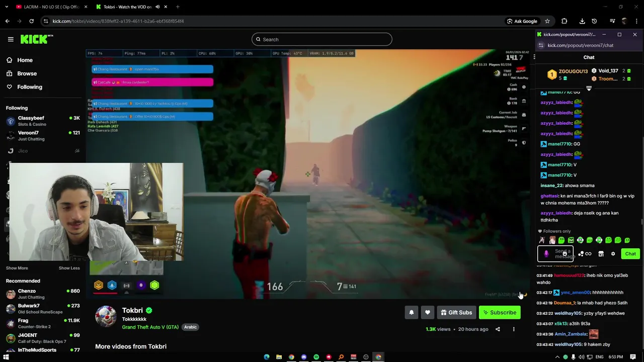Open browser downloads

click(x=582, y=21)
